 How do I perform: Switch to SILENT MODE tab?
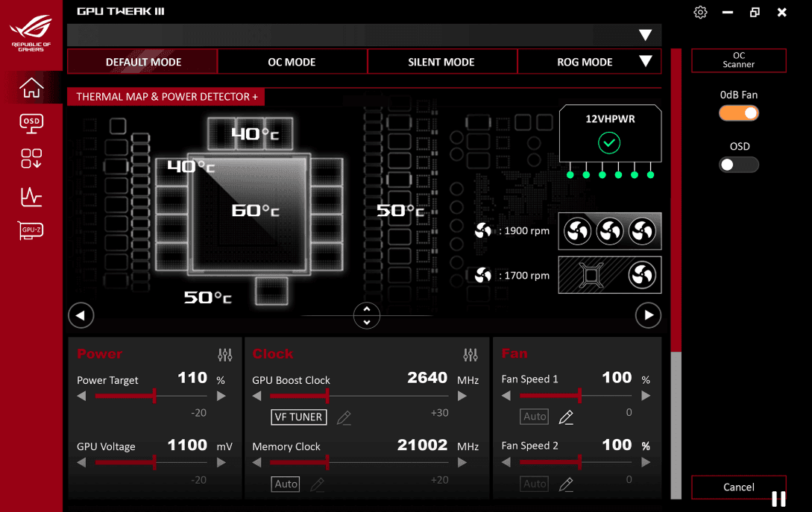point(441,62)
